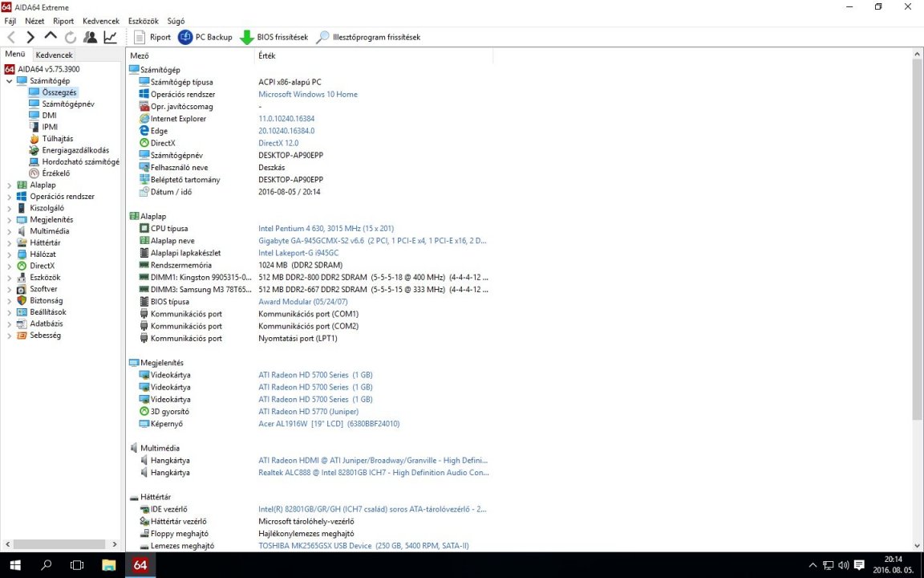This screenshot has width=924, height=578.
Task: Open Hordozható számítógép in the tree
Action: [81, 161]
